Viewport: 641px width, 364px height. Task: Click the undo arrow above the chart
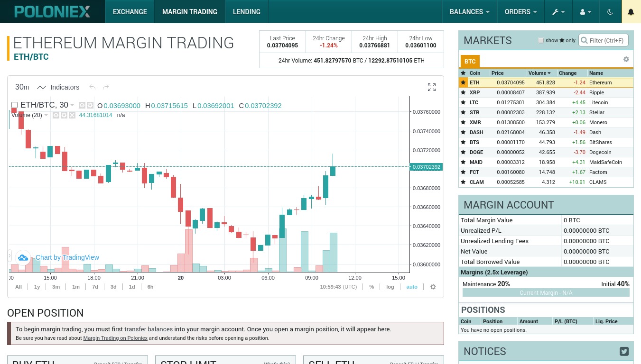pyautogui.click(x=93, y=87)
